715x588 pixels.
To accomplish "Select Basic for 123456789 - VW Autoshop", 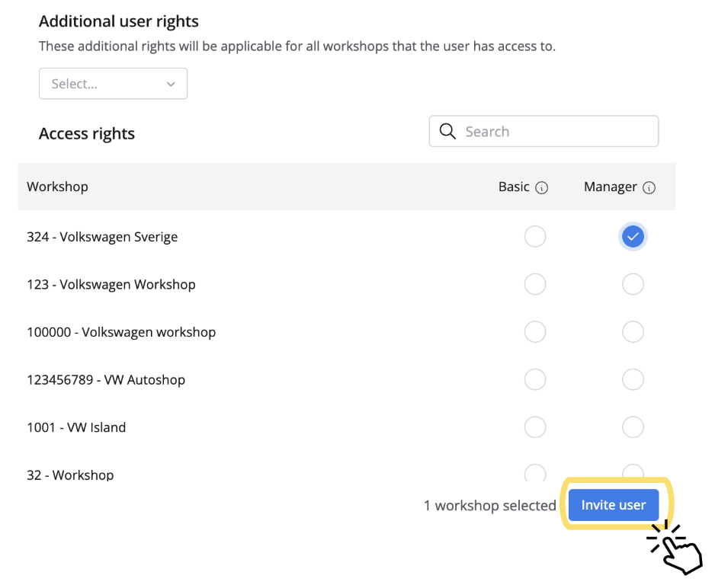I will pyautogui.click(x=535, y=379).
